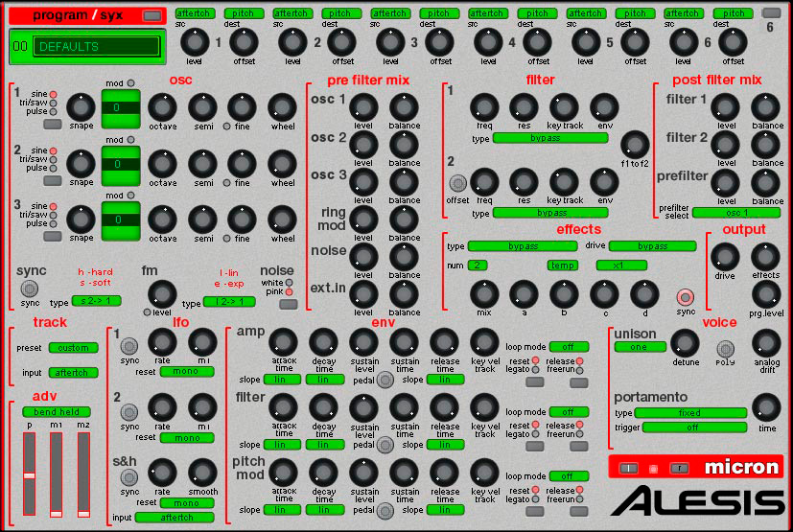Screen dimensions: 793x532
Task: Click the amp env attack slope lin button
Action: [x=282, y=380]
